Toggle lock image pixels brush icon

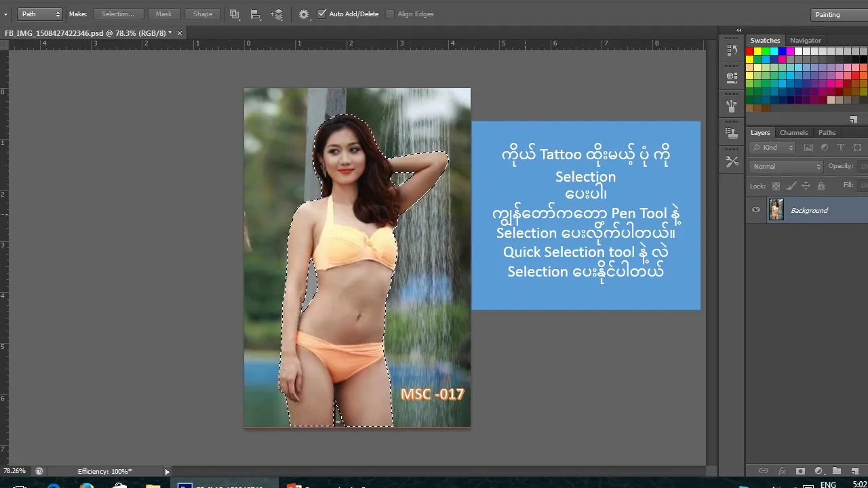(791, 186)
